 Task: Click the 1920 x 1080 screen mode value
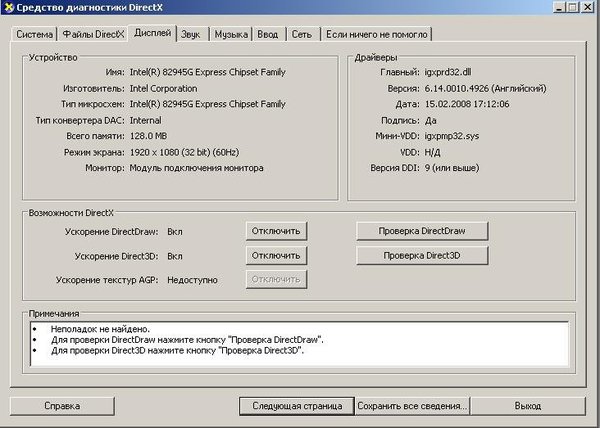[184, 152]
